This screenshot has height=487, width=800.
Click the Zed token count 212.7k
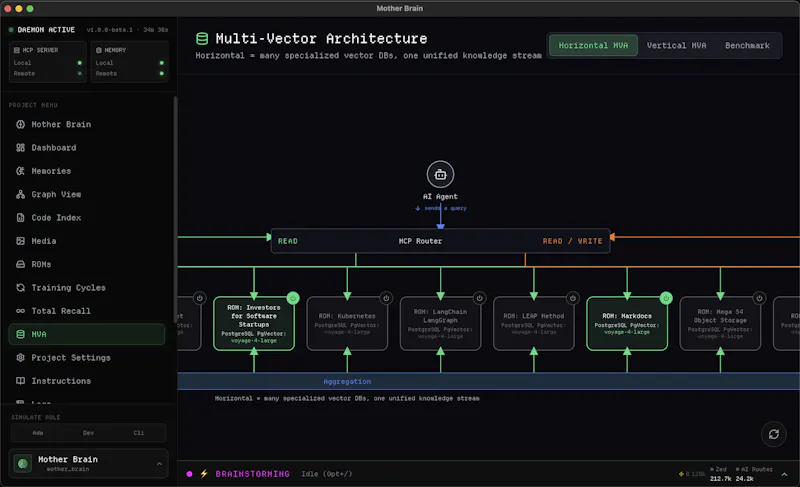[719, 479]
